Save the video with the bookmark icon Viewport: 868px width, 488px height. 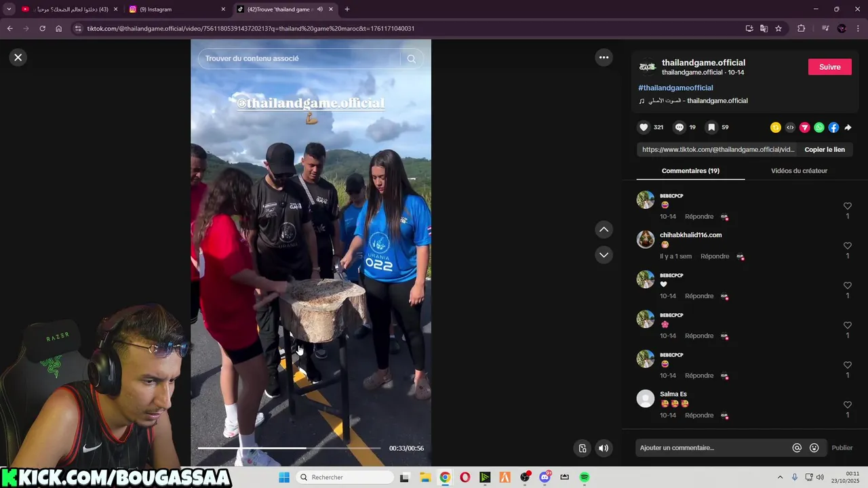click(x=711, y=127)
